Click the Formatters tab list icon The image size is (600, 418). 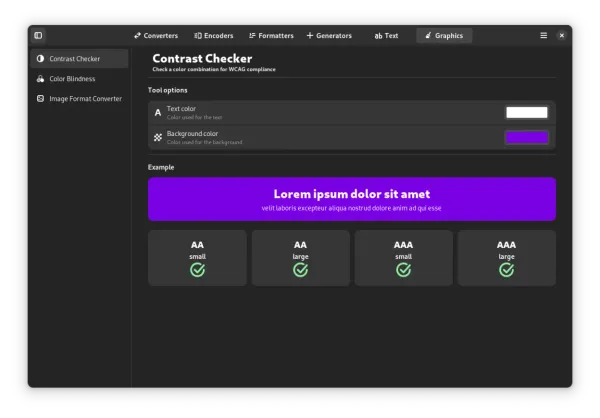[252, 36]
